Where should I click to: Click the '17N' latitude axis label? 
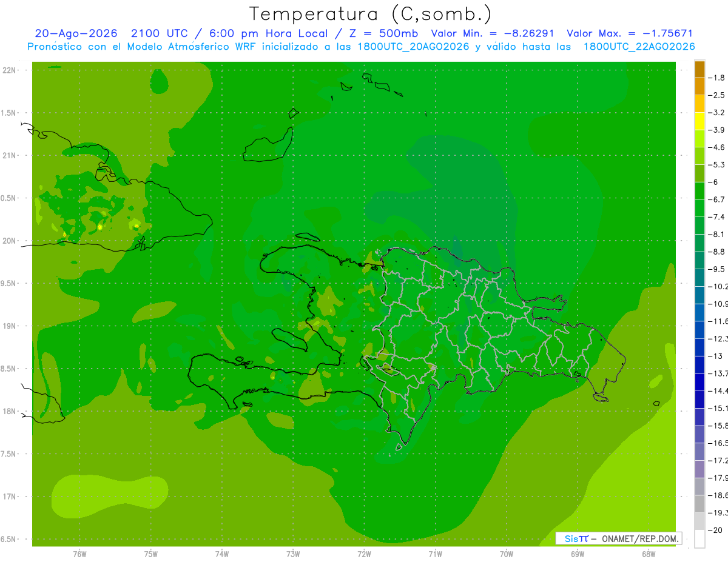(x=9, y=497)
